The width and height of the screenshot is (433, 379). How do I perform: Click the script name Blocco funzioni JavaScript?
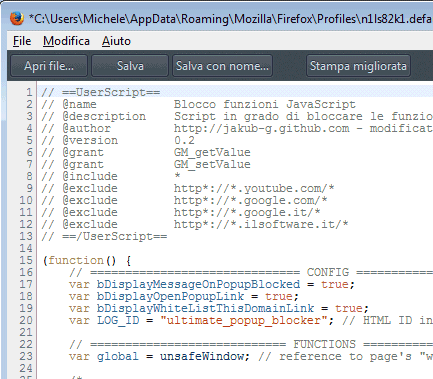click(265, 104)
